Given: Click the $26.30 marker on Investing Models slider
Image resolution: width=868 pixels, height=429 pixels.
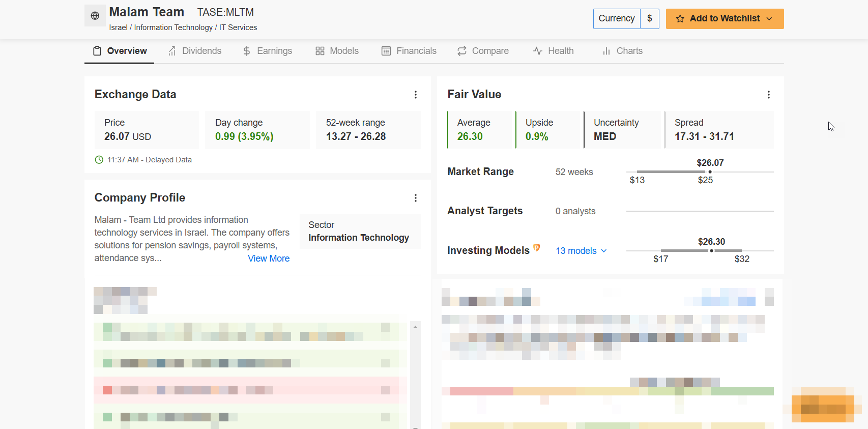Looking at the screenshot, I should (x=711, y=251).
